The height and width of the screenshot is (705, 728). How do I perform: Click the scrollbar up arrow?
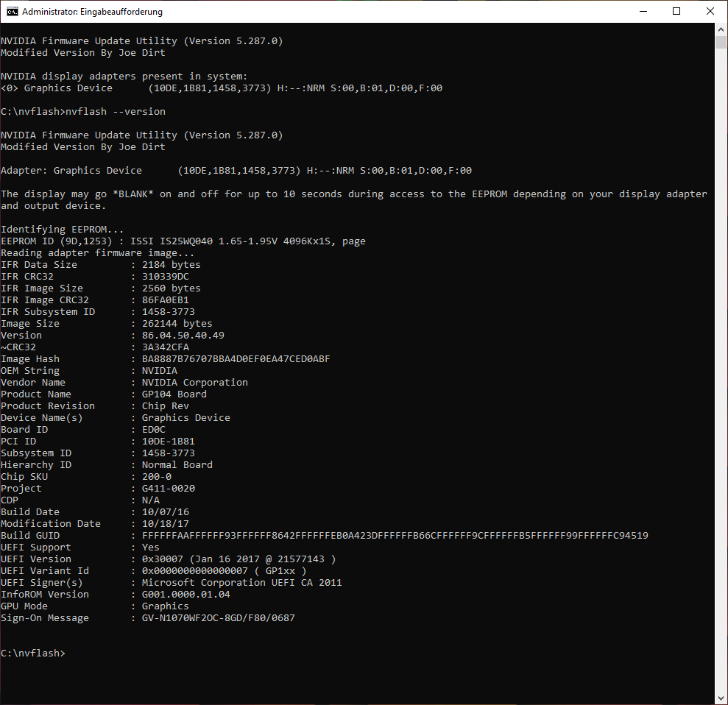(x=721, y=29)
